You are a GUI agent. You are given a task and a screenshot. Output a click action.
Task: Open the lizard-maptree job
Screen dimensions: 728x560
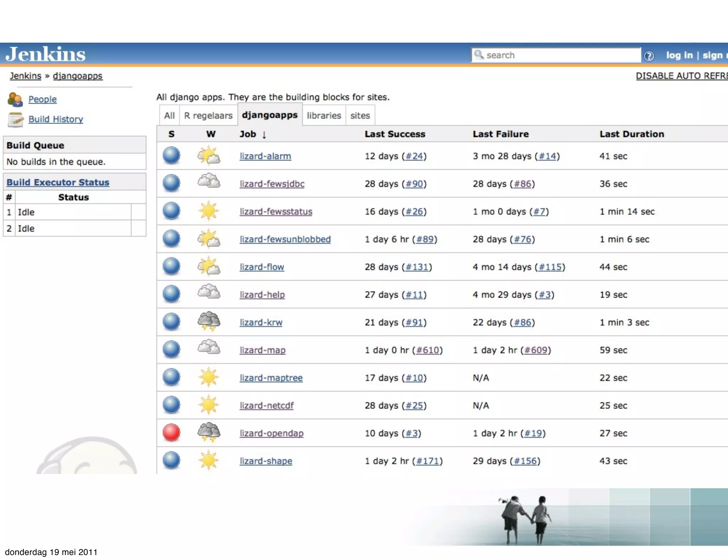271,378
